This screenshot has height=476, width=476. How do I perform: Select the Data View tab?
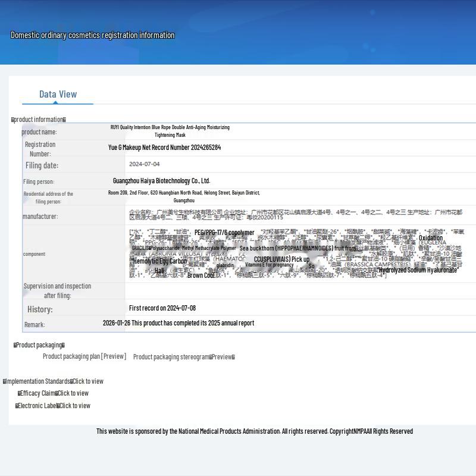pos(58,94)
